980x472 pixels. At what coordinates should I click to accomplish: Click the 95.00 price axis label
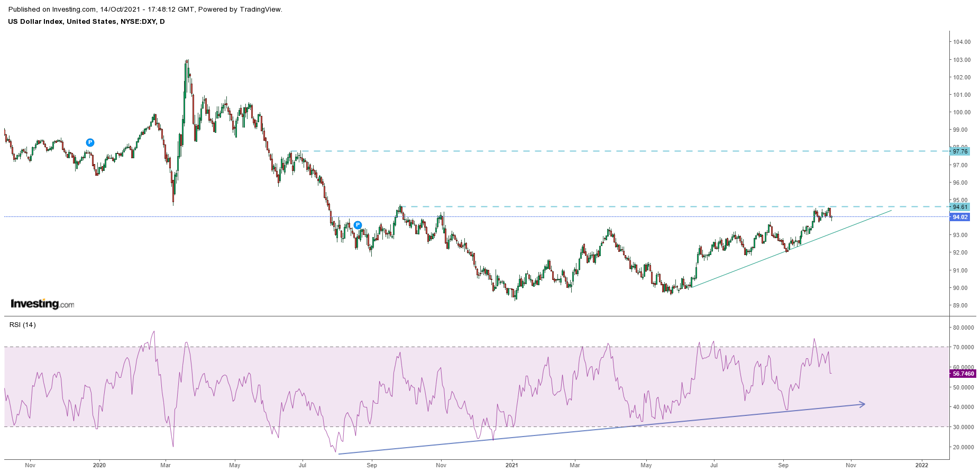(960, 200)
